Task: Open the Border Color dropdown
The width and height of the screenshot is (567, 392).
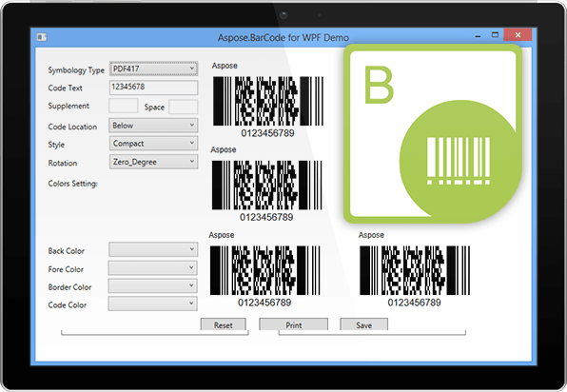Action: pos(153,285)
